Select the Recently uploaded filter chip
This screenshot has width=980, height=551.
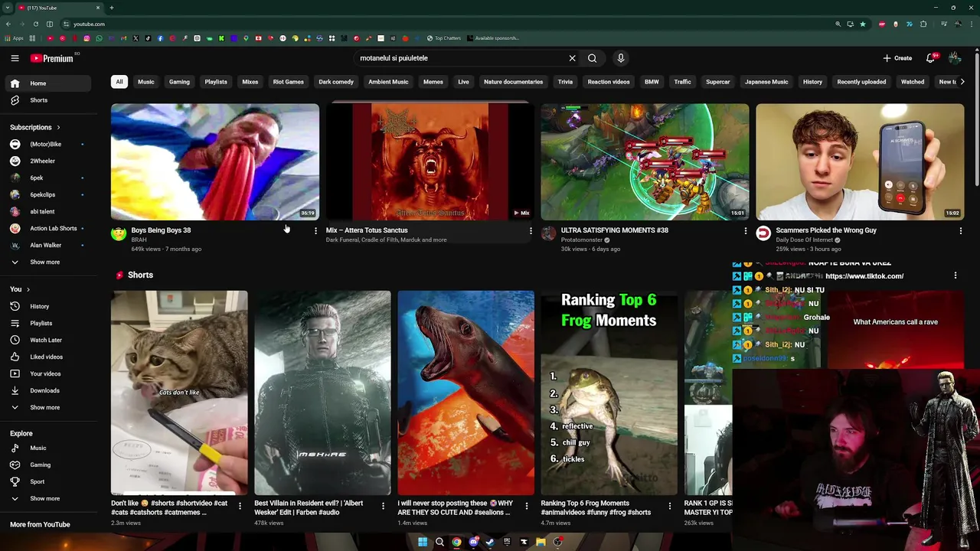pyautogui.click(x=861, y=82)
